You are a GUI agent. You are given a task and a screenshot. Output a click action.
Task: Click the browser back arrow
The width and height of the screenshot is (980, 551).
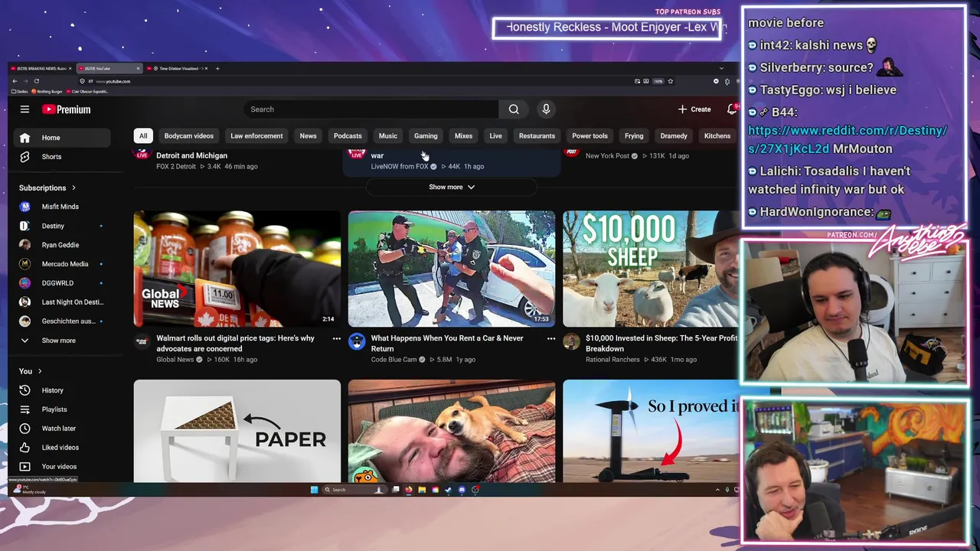pos(15,81)
